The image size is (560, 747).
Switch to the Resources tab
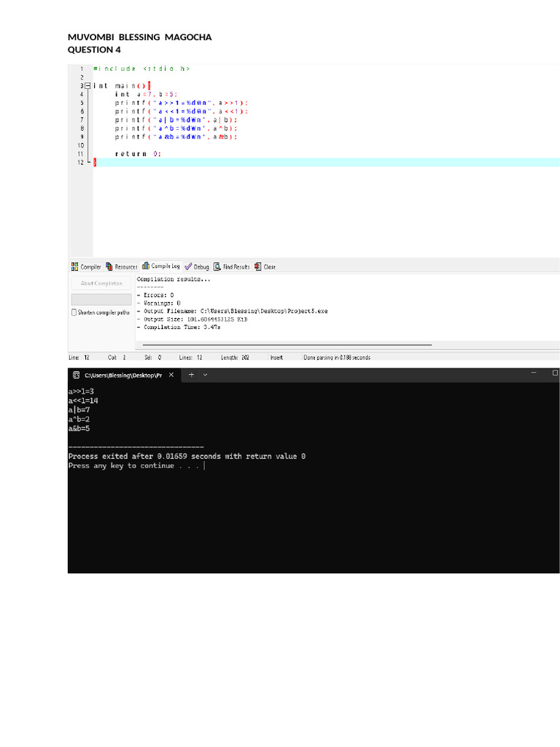(x=122, y=267)
